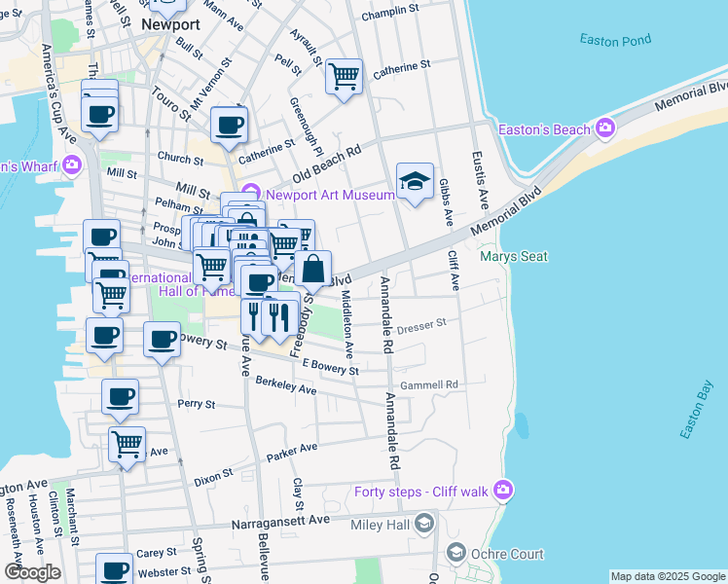
Task: Click the Newport Art Museum label
Action: coord(330,195)
